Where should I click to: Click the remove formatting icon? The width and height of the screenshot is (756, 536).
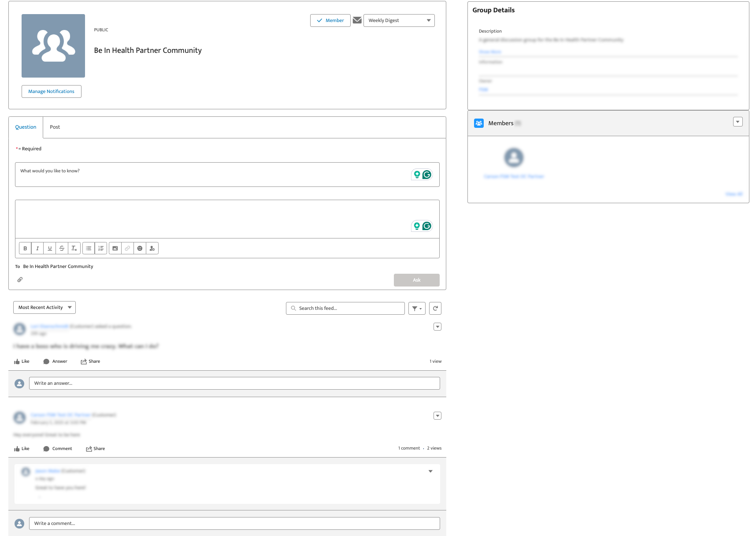pos(74,248)
